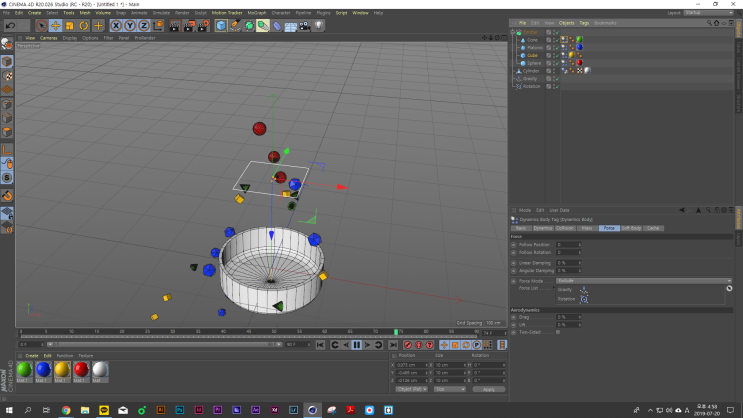Screen dimensions: 743x418
Task: Click Search icon in Object Manager
Action: (x=709, y=23)
